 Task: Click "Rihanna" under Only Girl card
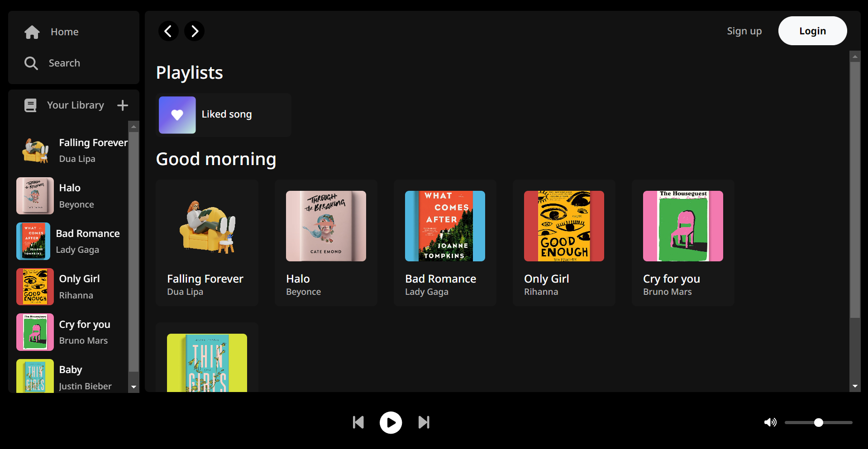click(541, 292)
